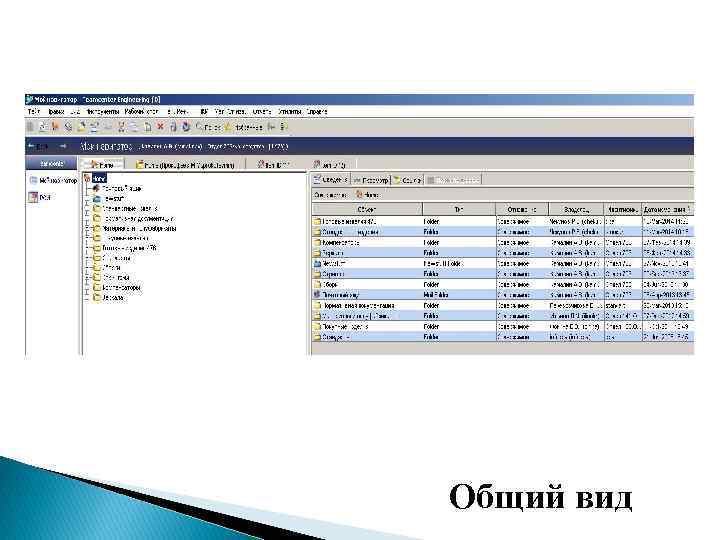Sort table by the Владелец column
Screen dimensions: 720x540
[576, 209]
